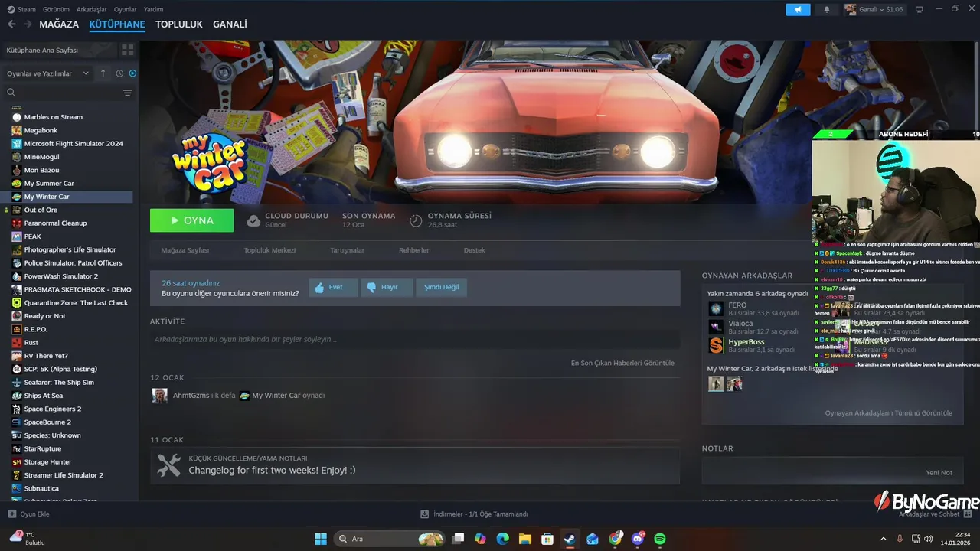
Task: Click the Yeni Not button
Action: [x=939, y=473]
